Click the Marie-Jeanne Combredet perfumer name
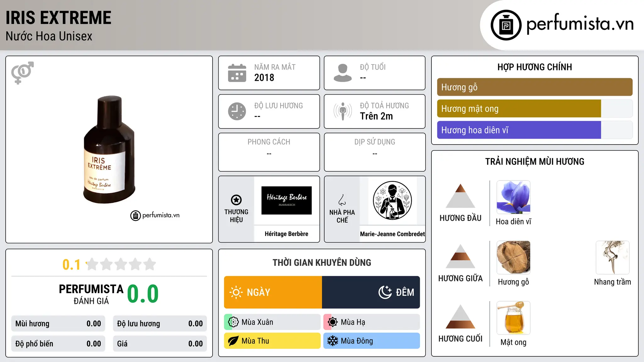The width and height of the screenshot is (644, 362). 392,234
